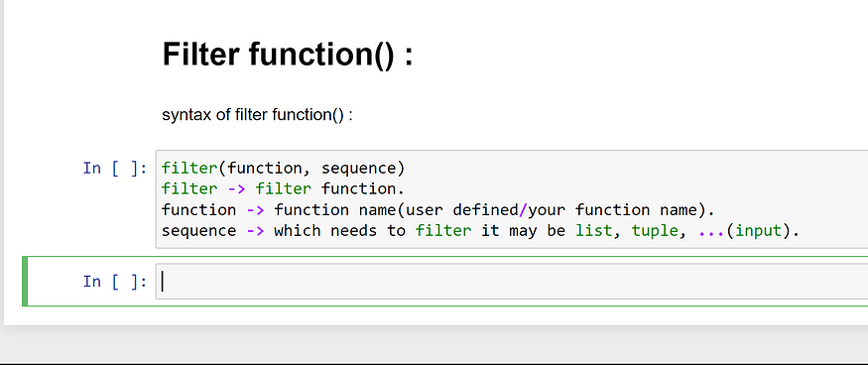Select In [ ]: prompt beside filter syntax cell
868x365 pixels.
point(115,168)
